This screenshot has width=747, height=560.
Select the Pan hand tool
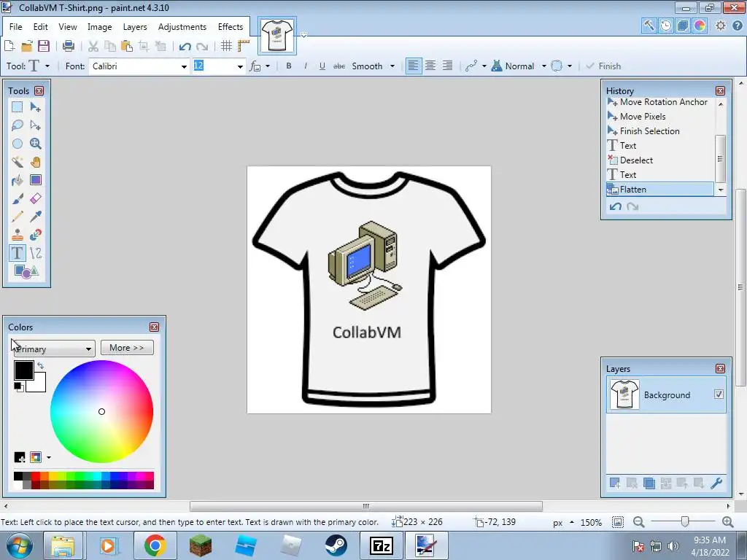click(35, 162)
